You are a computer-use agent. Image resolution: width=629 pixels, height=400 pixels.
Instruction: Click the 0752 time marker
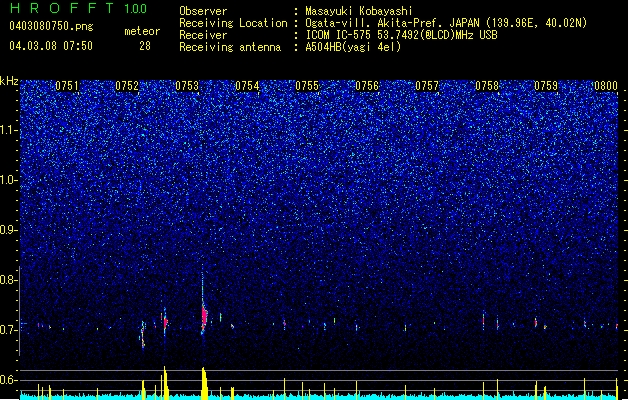(127, 86)
